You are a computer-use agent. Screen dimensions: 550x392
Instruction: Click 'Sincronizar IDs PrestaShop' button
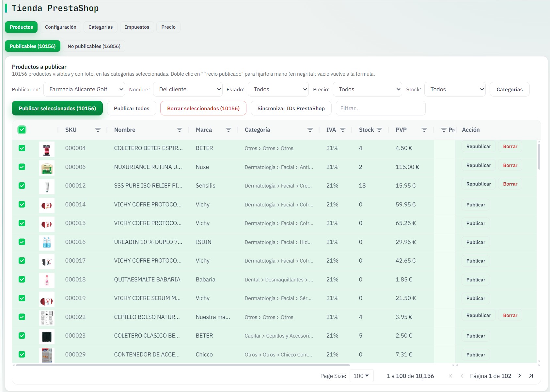pyautogui.click(x=291, y=108)
